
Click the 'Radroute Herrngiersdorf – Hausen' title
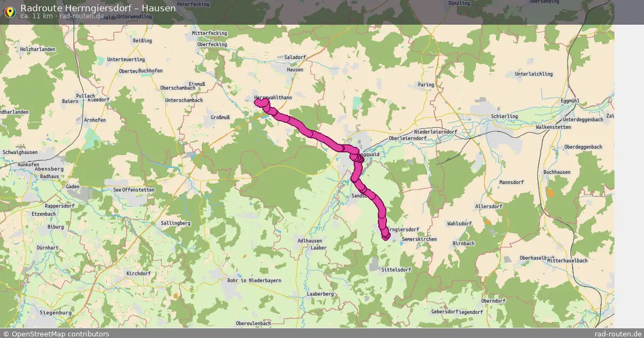click(98, 8)
